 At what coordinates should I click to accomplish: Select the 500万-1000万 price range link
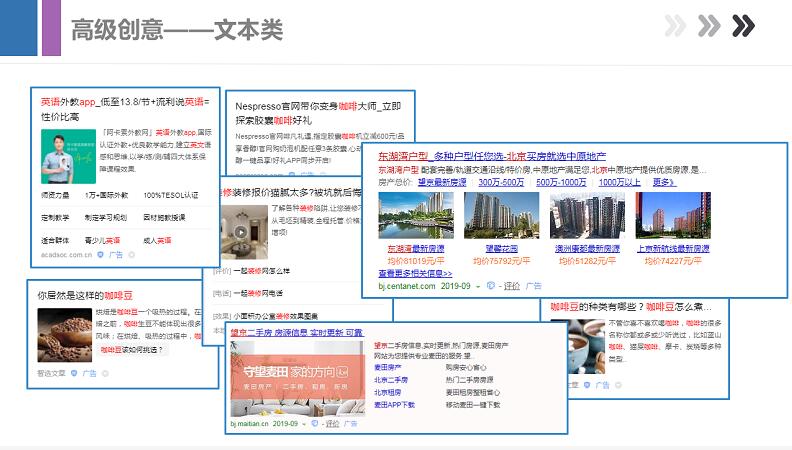coord(561,182)
